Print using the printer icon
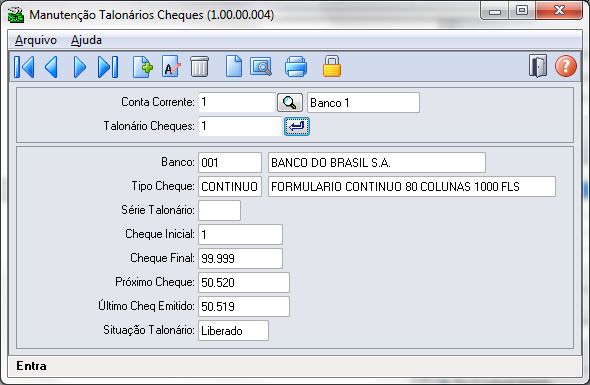The image size is (590, 385). click(296, 67)
